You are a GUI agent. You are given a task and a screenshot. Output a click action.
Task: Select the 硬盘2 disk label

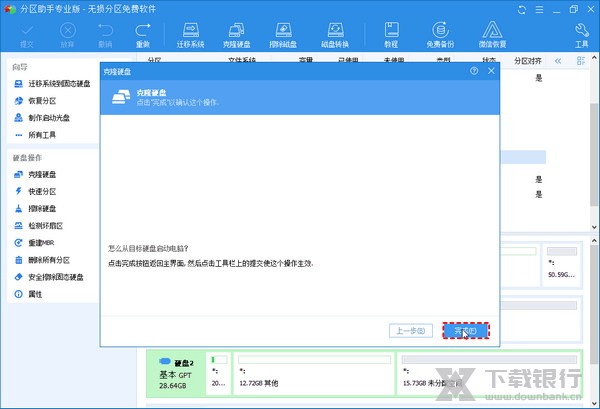(176, 374)
